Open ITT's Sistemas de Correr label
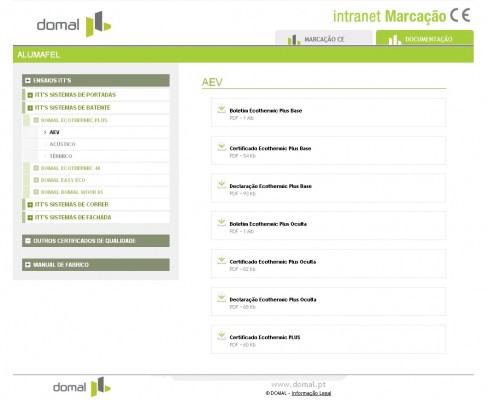The image size is (488, 400). 72,204
